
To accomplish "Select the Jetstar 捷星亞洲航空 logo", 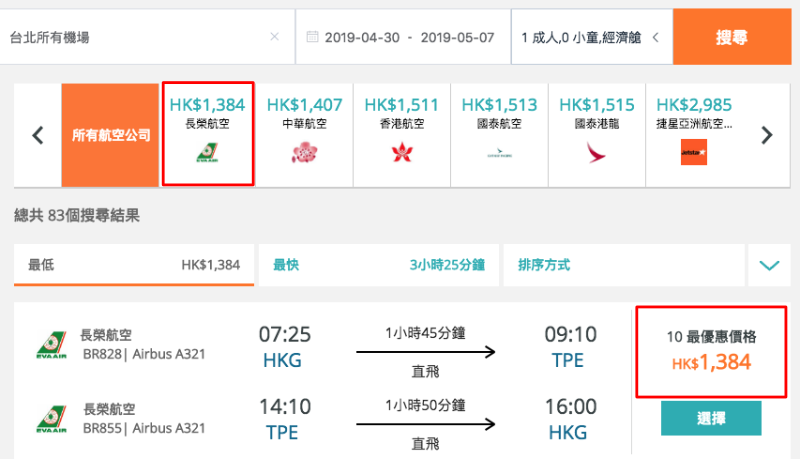I will 694,152.
